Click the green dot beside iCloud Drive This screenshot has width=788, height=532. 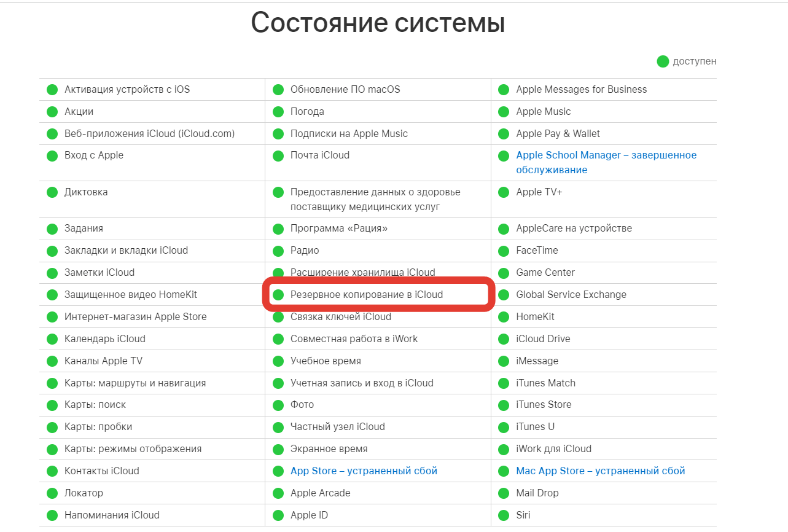504,338
